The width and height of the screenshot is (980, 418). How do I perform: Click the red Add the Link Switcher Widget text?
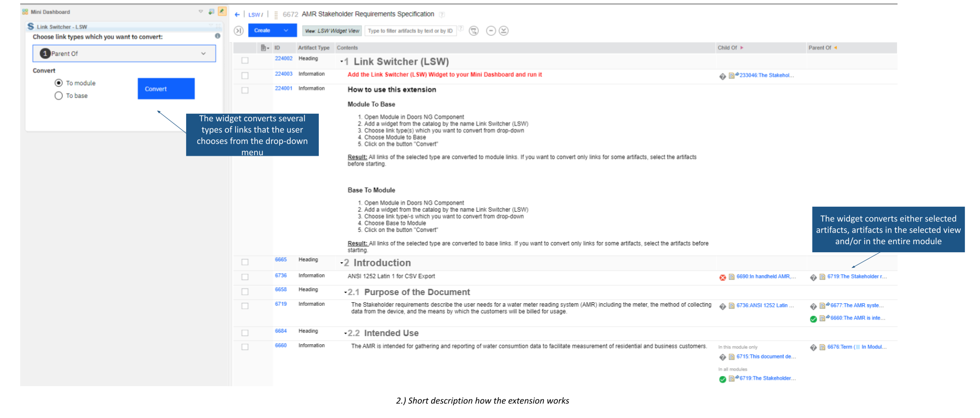(445, 75)
